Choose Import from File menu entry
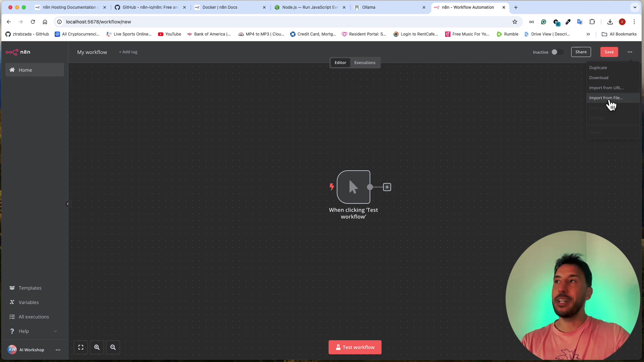 point(606,98)
